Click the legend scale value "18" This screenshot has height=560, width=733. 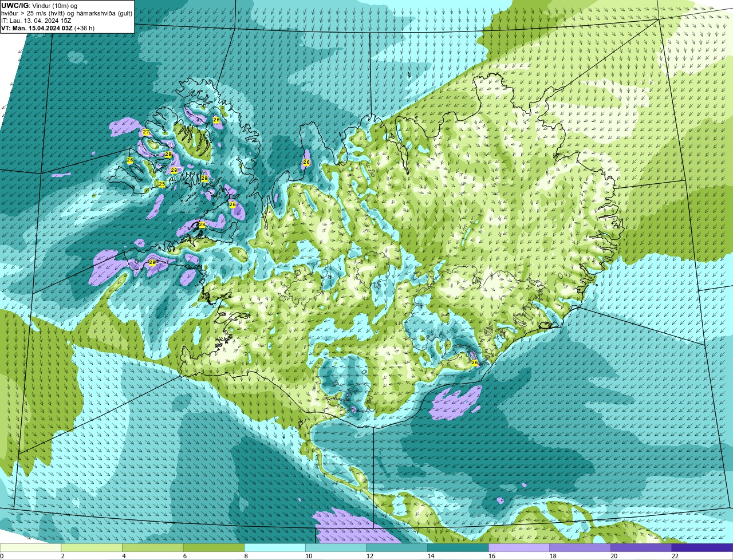pyautogui.click(x=553, y=556)
